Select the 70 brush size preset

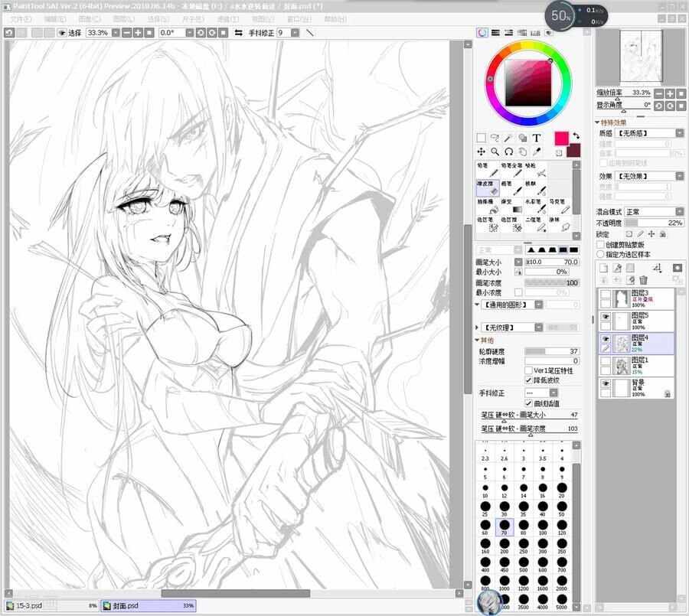(x=505, y=528)
